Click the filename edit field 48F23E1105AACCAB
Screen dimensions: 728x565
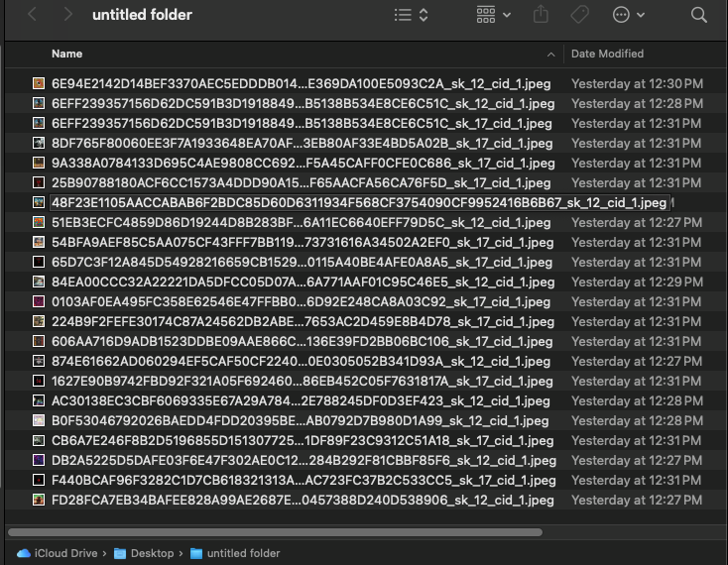pos(359,203)
